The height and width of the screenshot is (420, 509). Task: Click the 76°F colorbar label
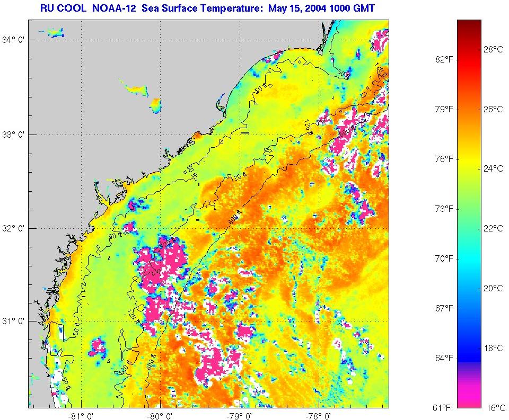tap(444, 159)
